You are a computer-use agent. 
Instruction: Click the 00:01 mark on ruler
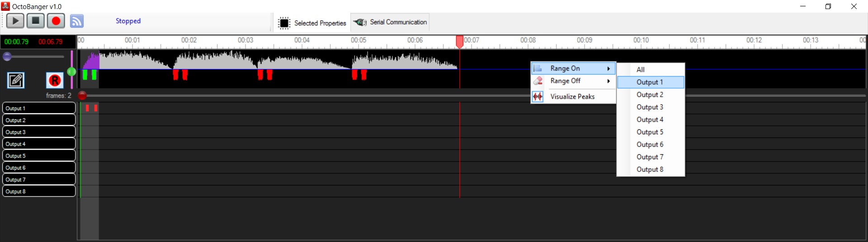(132, 40)
